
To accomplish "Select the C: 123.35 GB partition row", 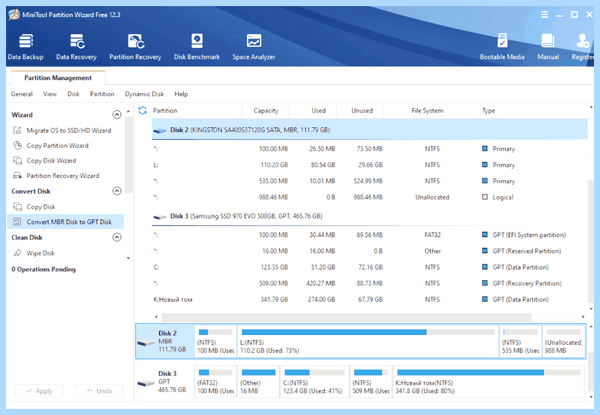I will click(370, 267).
